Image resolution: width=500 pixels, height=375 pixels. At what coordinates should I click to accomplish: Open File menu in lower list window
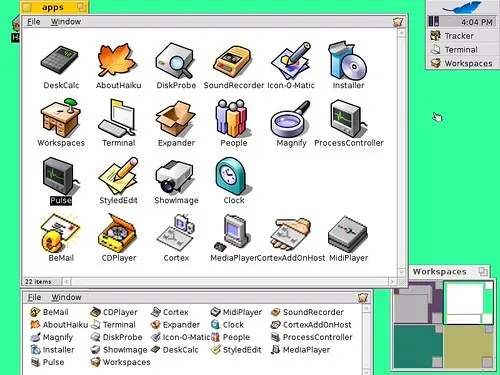[x=34, y=297]
